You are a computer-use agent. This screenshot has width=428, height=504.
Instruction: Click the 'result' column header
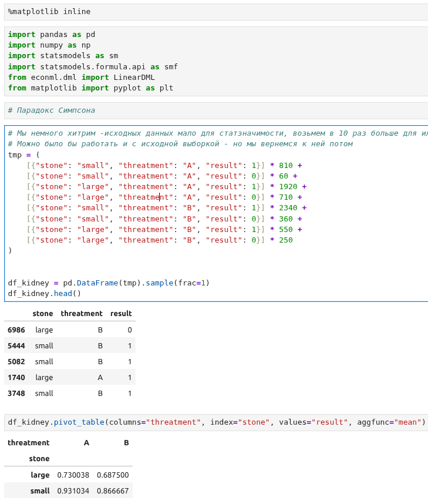121,314
